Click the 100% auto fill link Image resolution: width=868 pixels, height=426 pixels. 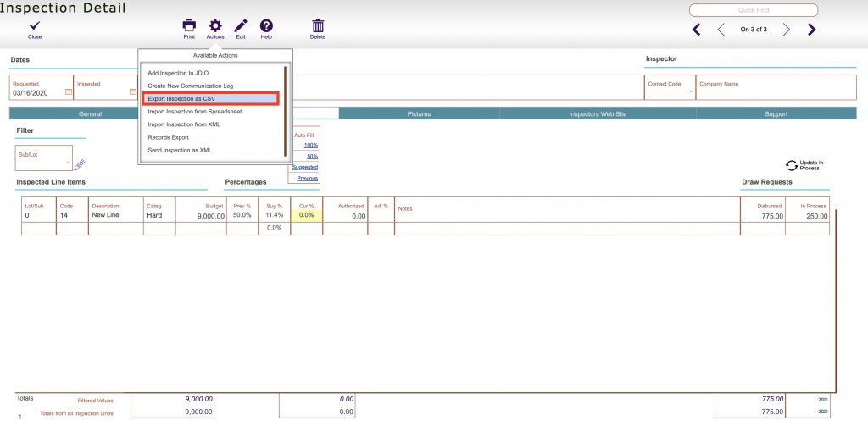click(x=311, y=145)
